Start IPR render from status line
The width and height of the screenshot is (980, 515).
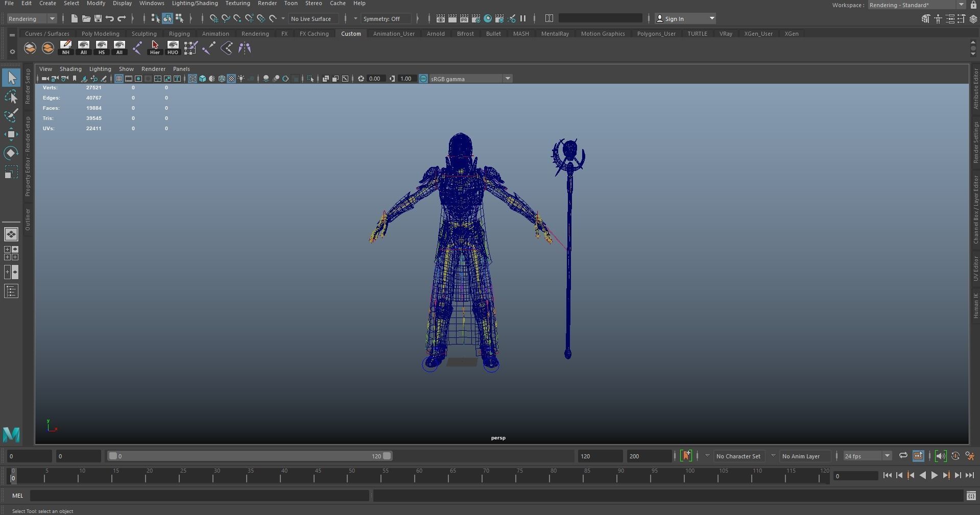click(x=464, y=19)
